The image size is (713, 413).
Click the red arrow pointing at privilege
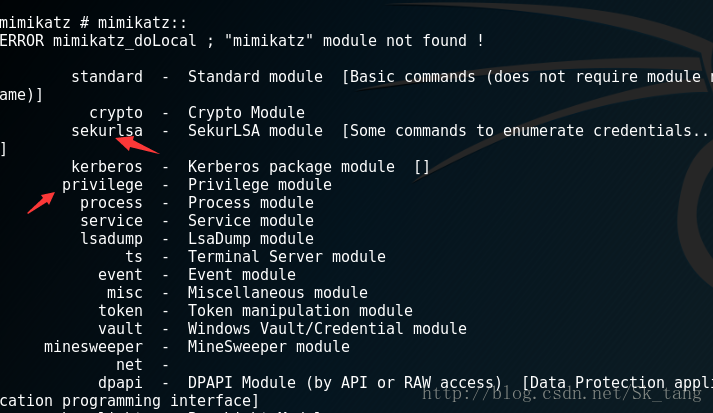point(41,202)
